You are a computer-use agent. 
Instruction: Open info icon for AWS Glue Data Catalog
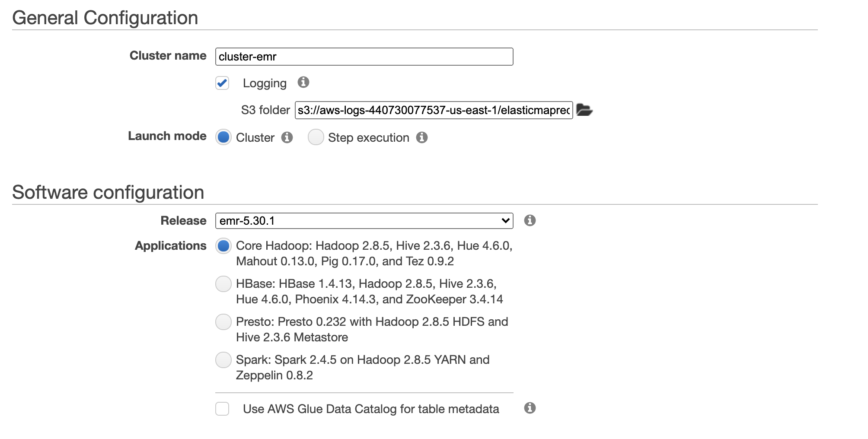point(530,408)
